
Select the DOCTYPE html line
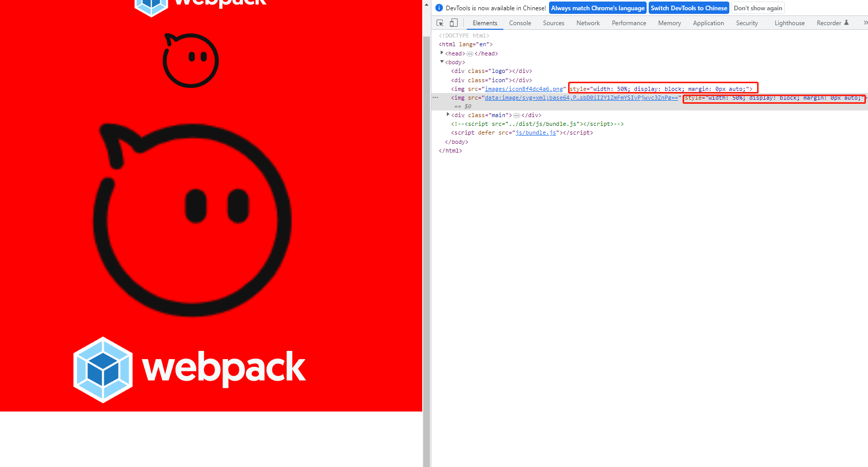point(464,35)
